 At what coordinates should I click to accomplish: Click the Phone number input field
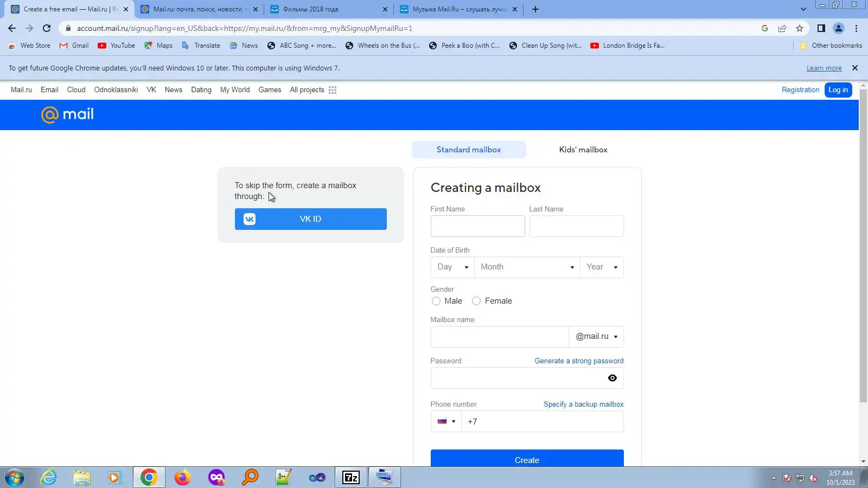(x=542, y=421)
